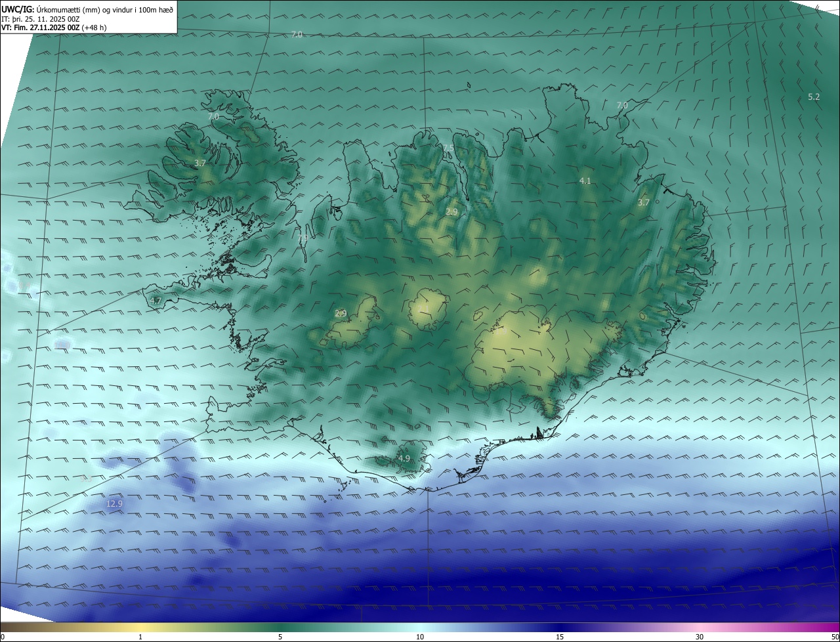The width and height of the screenshot is (840, 642).
Task: Click the 3.7 value in east Iceland
Action: pyautogui.click(x=644, y=202)
